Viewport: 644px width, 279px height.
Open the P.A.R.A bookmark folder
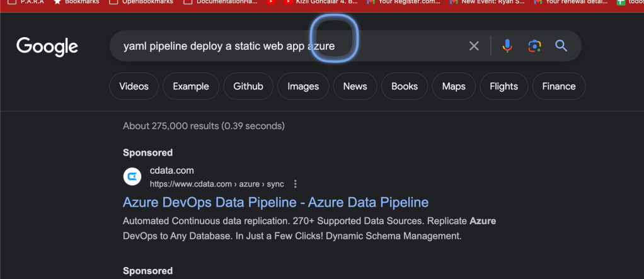26,2
